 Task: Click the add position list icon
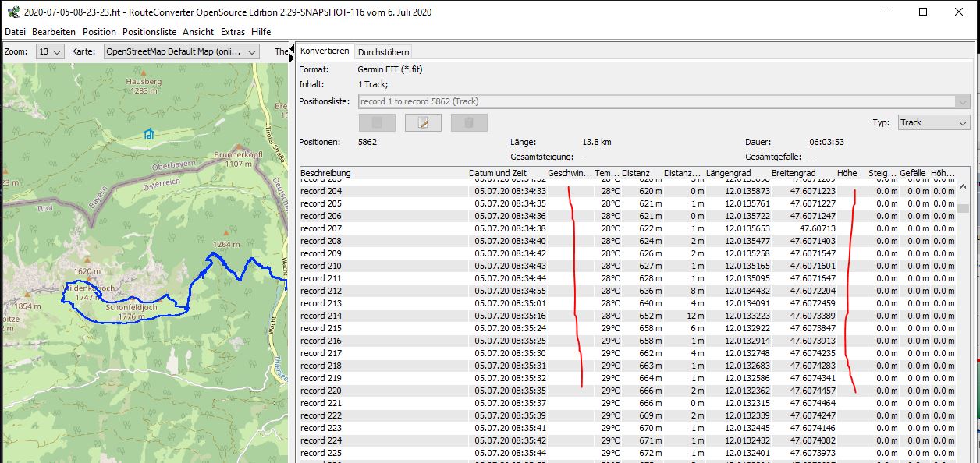[x=377, y=122]
